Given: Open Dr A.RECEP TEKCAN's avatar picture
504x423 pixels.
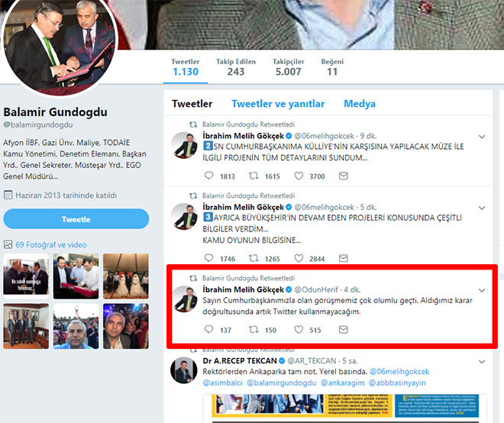Looking at the screenshot, I should click(x=183, y=370).
